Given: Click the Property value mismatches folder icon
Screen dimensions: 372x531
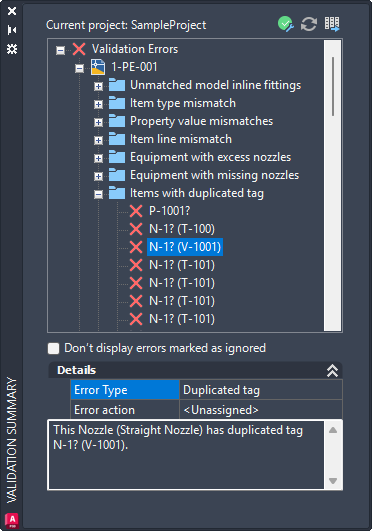Looking at the screenshot, I should pyautogui.click(x=117, y=121).
